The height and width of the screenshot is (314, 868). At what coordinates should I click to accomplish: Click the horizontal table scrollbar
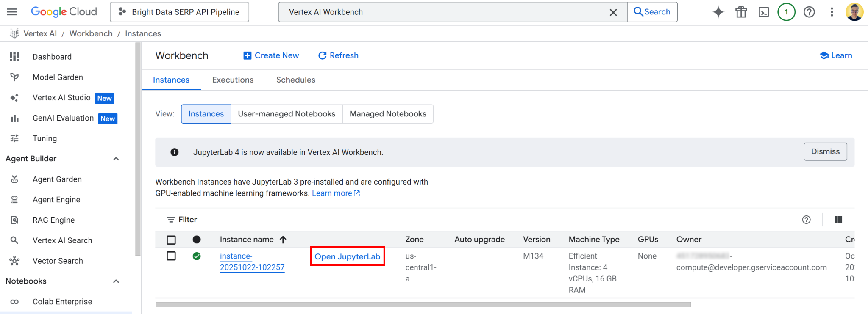click(x=423, y=304)
